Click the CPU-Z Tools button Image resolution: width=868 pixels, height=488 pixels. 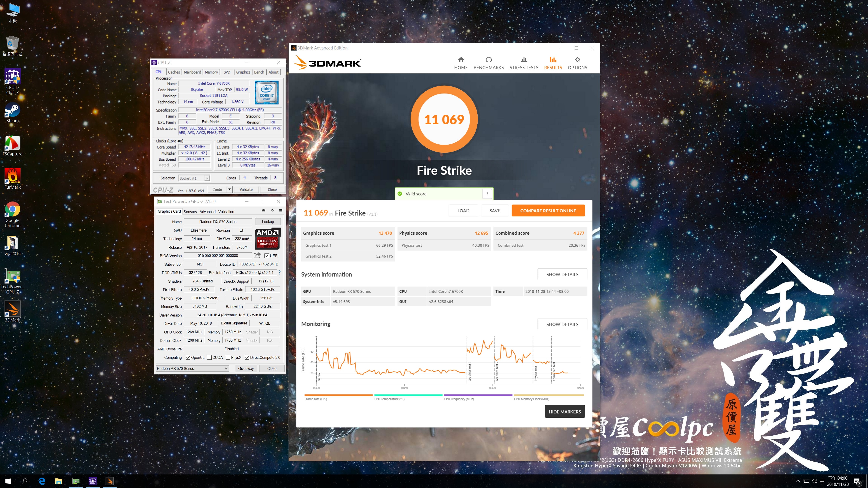(217, 190)
